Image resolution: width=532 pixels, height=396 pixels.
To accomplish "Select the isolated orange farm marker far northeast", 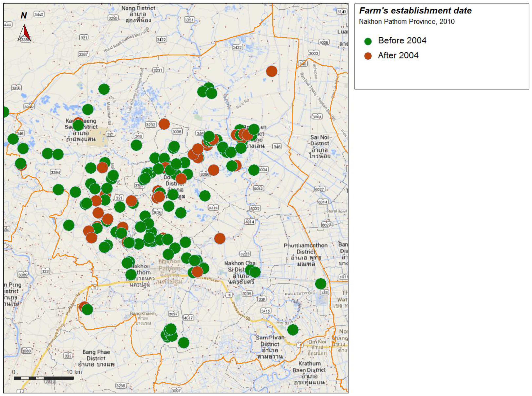I will [x=272, y=71].
